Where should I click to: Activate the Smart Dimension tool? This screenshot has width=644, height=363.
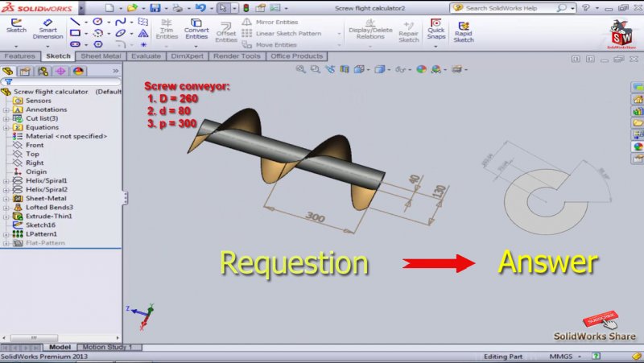(48, 29)
